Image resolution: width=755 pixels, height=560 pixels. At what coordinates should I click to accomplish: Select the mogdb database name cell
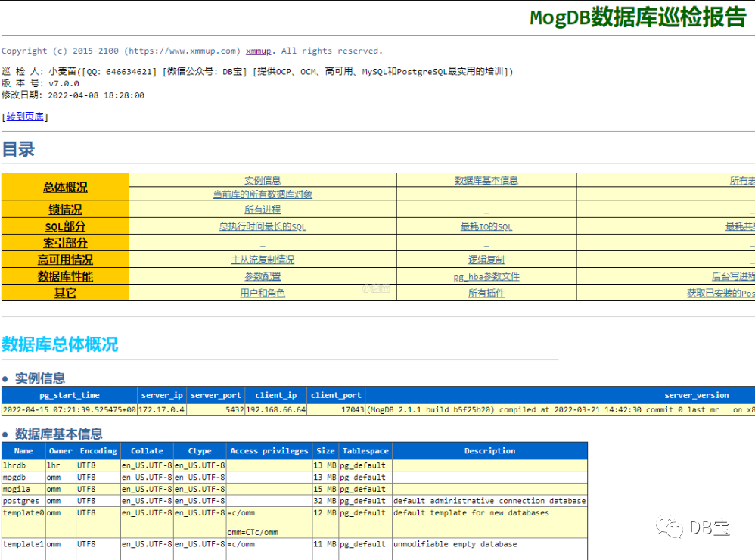pyautogui.click(x=23, y=478)
